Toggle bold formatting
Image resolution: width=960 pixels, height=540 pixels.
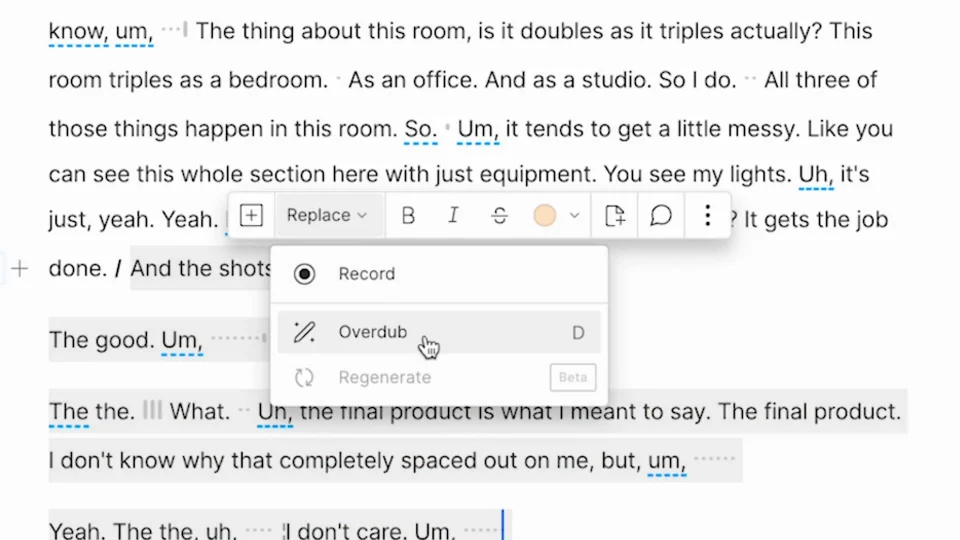408,216
